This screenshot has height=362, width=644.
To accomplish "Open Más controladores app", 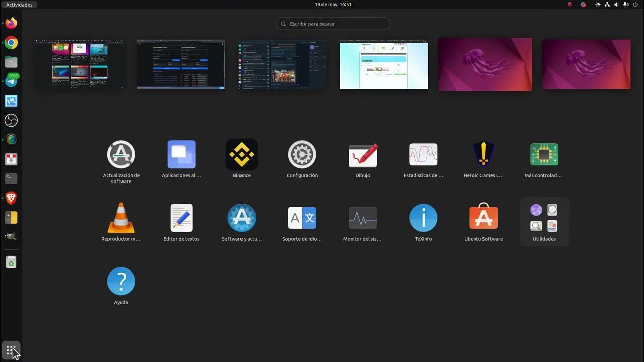I will click(x=544, y=155).
